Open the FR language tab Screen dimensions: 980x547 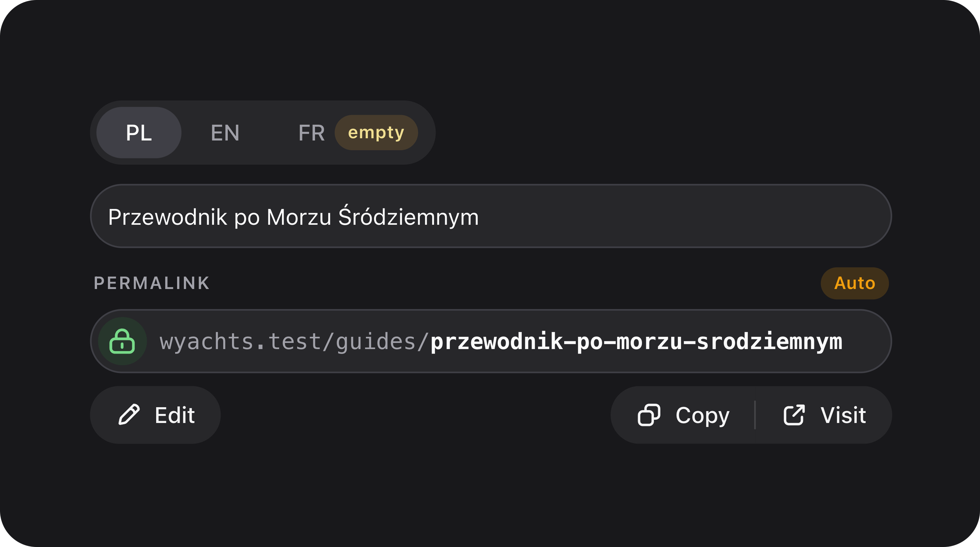pos(312,133)
